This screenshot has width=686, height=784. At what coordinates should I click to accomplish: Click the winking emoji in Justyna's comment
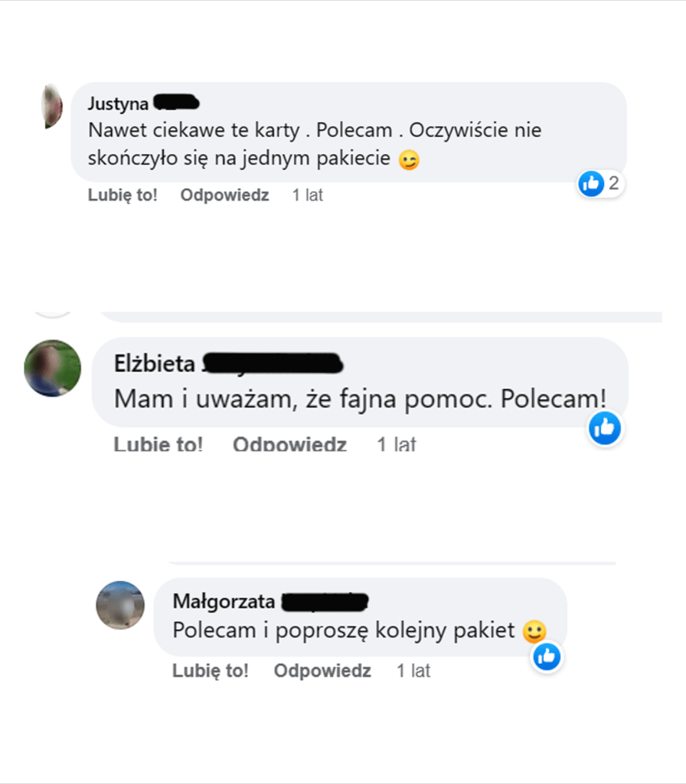409,160
